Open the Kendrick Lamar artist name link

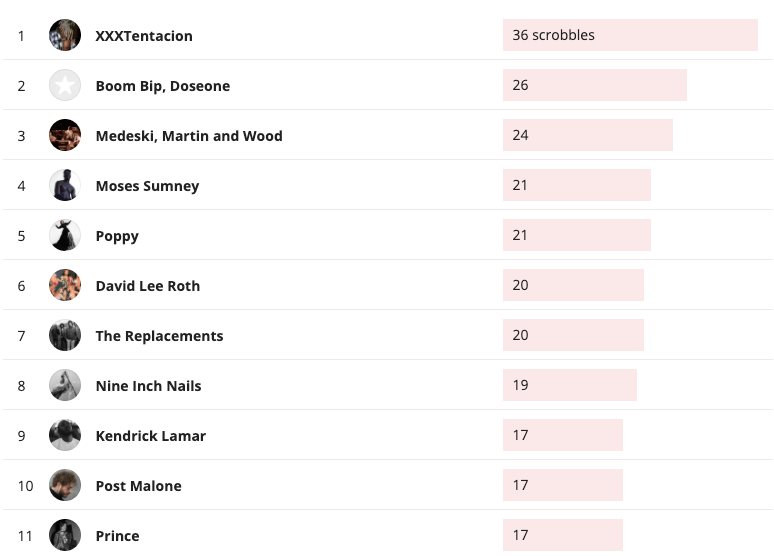pyautogui.click(x=151, y=436)
